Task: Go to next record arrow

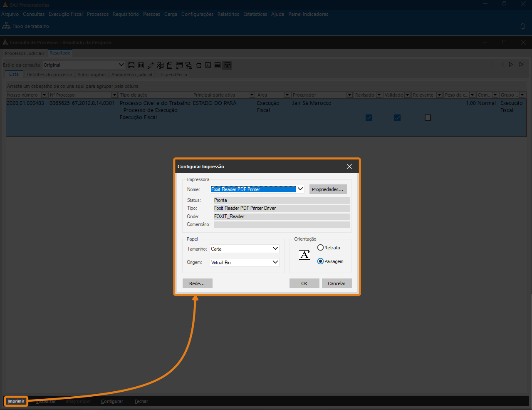Action: click(511, 65)
